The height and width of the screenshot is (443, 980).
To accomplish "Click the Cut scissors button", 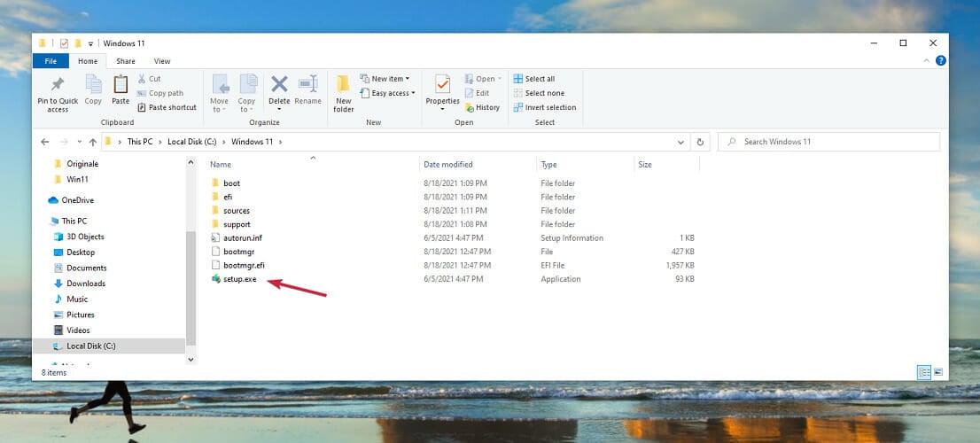I will 150,79.
